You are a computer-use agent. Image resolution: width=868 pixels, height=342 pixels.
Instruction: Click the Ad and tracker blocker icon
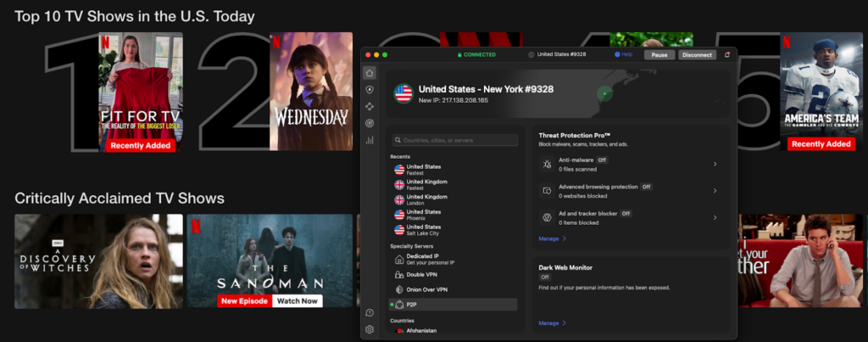coord(547,217)
